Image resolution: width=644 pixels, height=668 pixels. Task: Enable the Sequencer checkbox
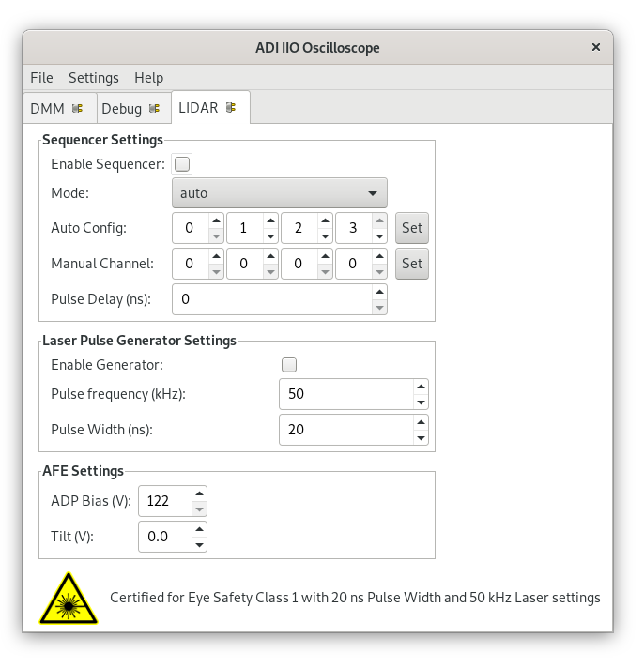[182, 164]
